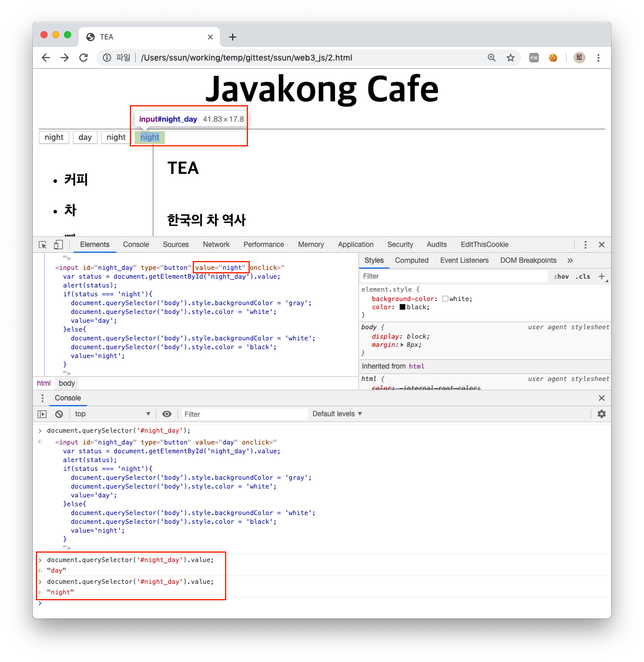Focus the console Filter field
The image size is (644, 662).
point(245,414)
